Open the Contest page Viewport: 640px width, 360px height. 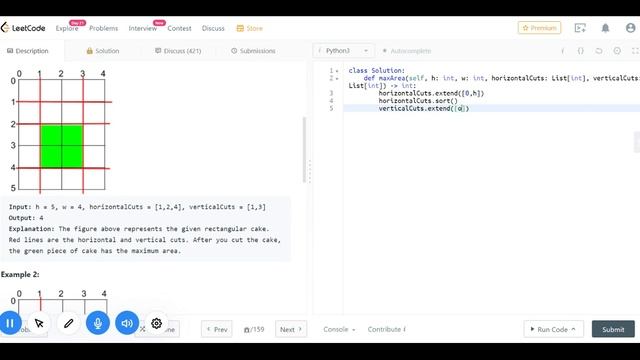click(x=179, y=28)
